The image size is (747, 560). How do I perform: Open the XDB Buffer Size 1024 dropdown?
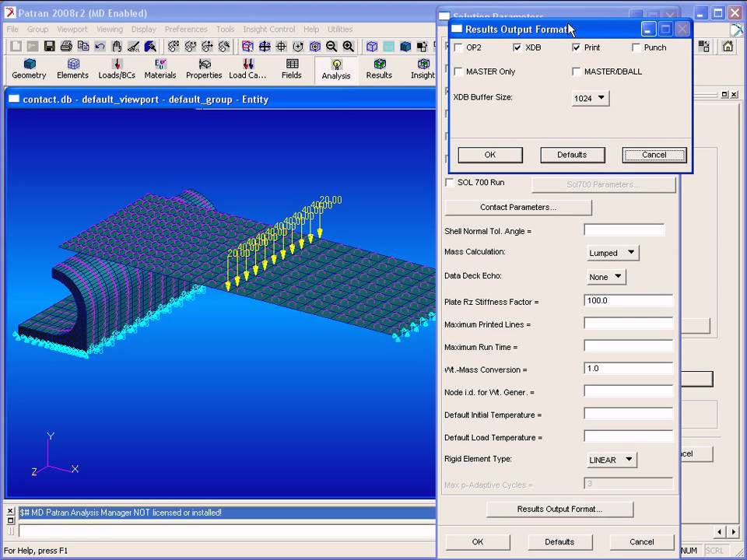pos(590,98)
